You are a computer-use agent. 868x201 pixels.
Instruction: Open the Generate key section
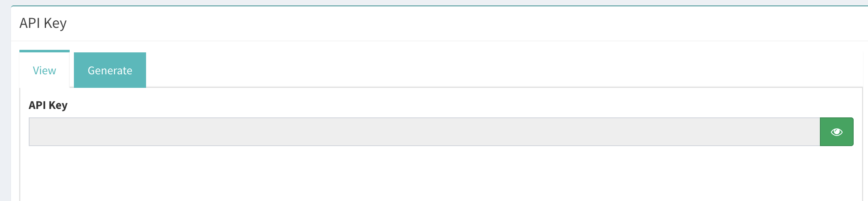click(110, 70)
